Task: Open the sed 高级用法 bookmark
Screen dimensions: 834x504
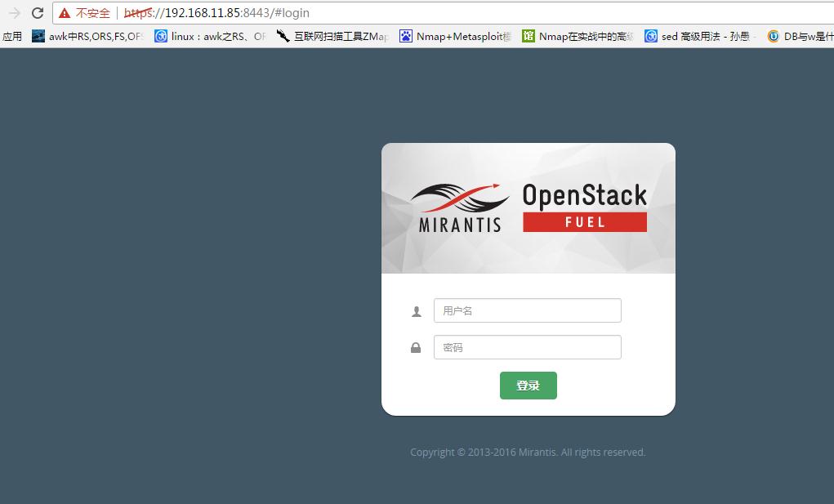Action: point(701,36)
